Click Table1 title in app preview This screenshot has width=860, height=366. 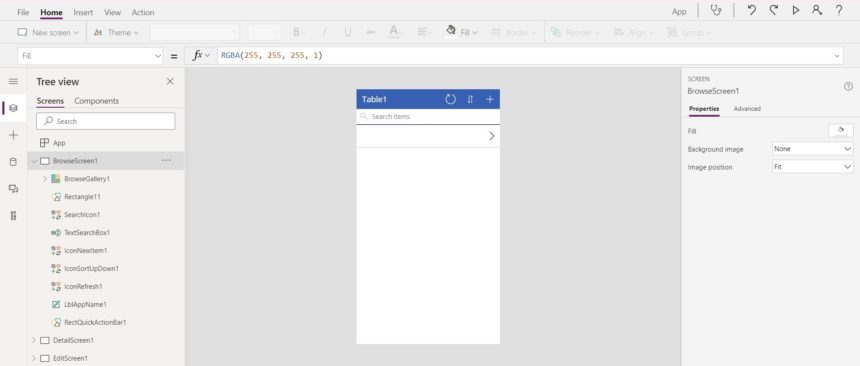375,99
